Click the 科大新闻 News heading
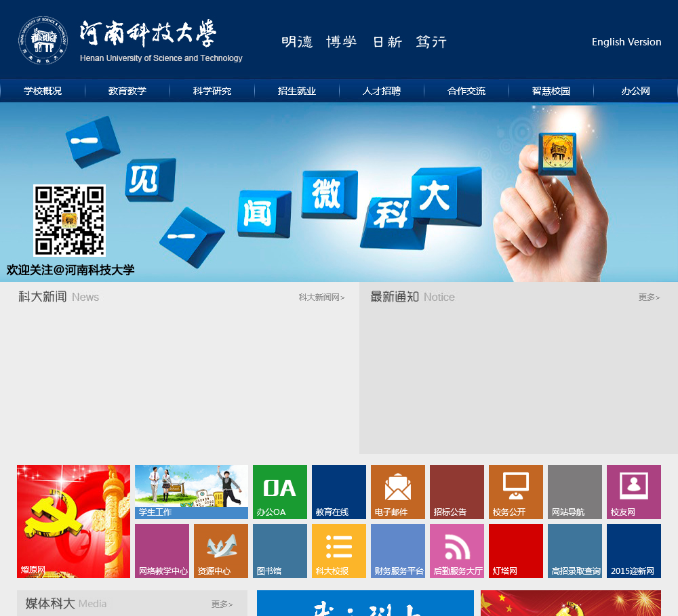This screenshot has height=616, width=678. 59,297
